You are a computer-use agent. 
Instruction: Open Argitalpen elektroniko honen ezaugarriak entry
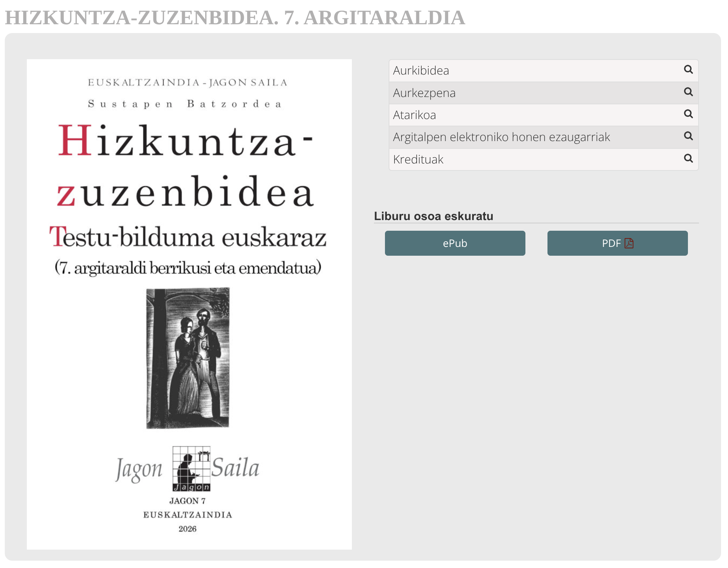[543, 137]
